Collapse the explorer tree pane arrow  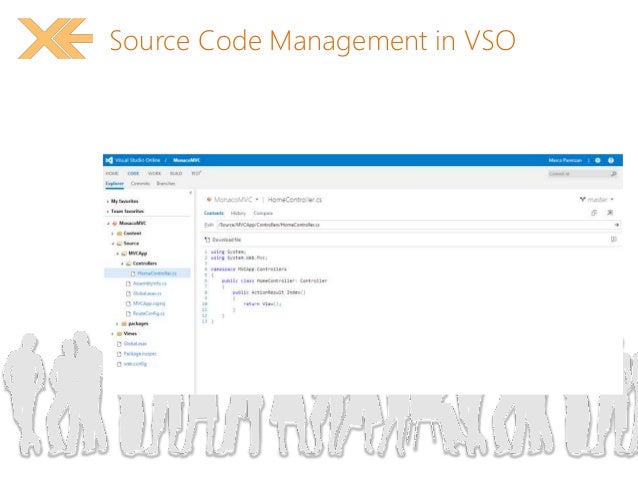coord(190,192)
